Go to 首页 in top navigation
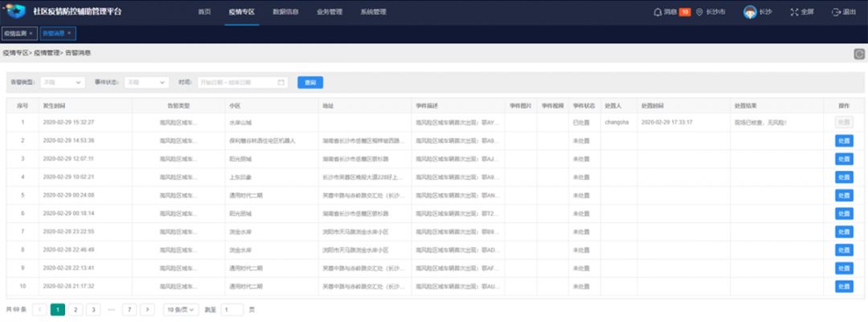 click(x=204, y=12)
